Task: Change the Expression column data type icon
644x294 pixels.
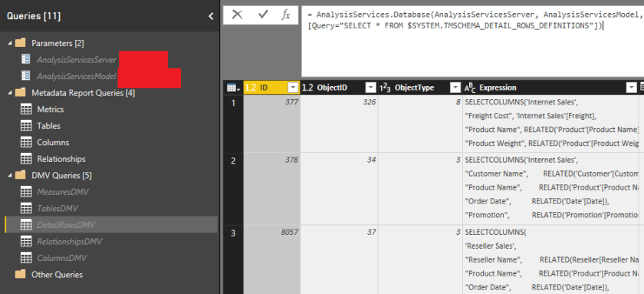Action: [470, 88]
